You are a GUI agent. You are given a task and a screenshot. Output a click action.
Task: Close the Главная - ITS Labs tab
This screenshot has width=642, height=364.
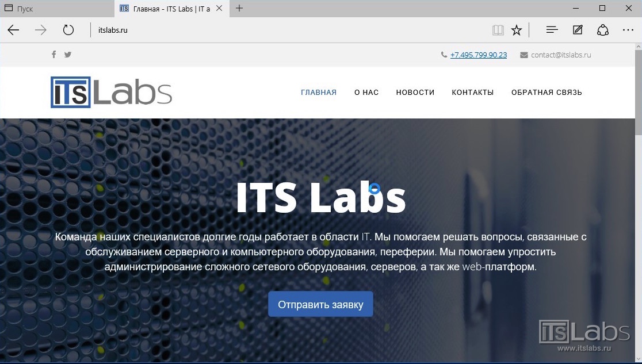pos(219,8)
